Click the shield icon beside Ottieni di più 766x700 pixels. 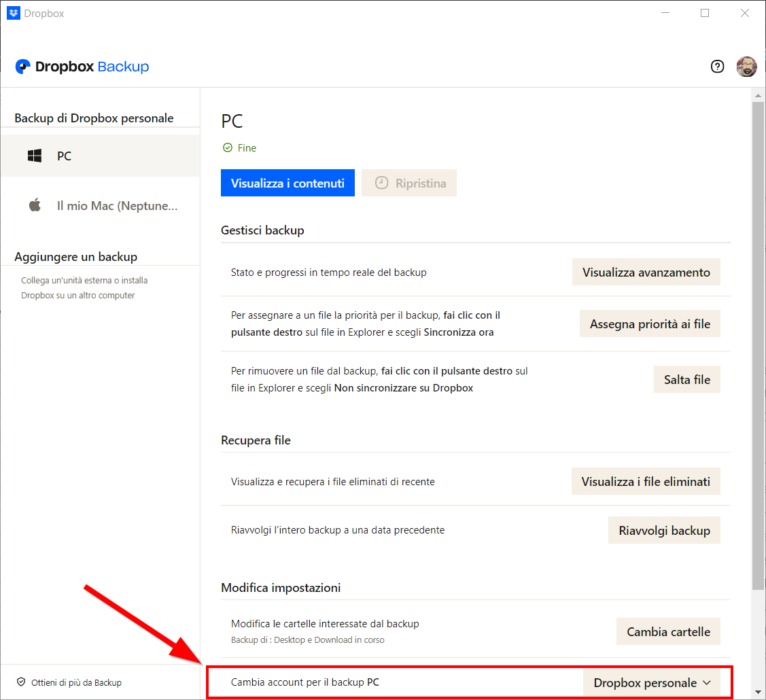pos(21,682)
